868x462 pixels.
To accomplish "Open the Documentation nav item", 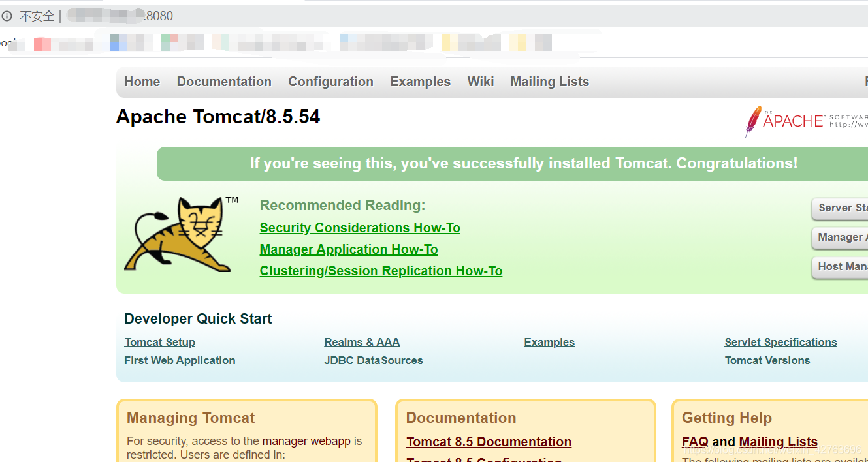I will (x=224, y=82).
